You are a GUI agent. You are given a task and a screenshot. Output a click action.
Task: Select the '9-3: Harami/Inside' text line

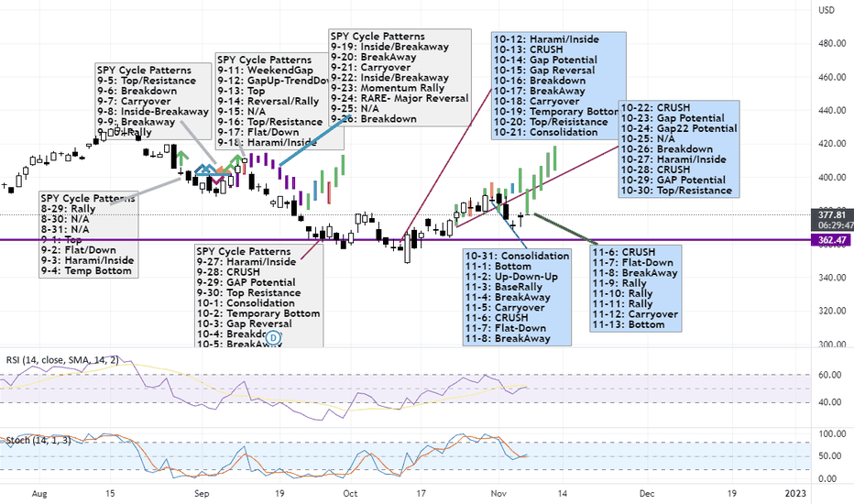(x=87, y=260)
